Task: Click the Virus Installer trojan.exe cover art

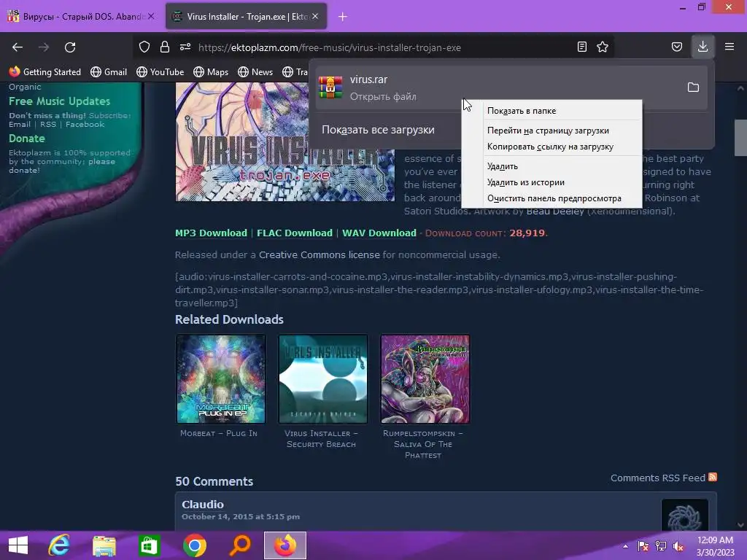Action: pos(285,142)
